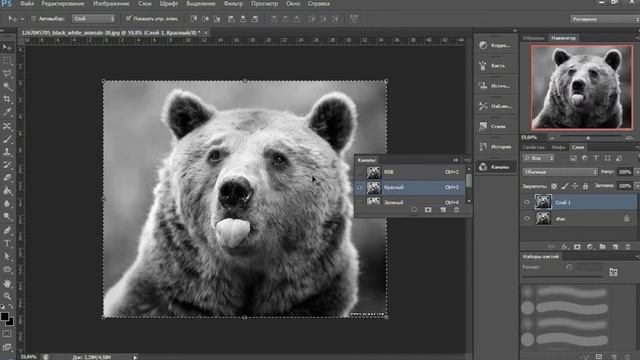Select the Eyedropper tool

click(7, 112)
